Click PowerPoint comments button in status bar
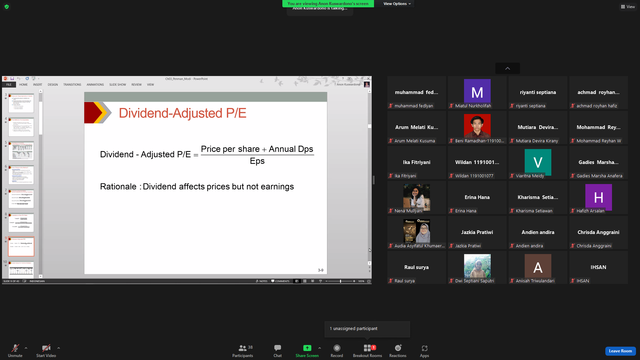Screen dimensions: 640x360 tap(280, 281)
